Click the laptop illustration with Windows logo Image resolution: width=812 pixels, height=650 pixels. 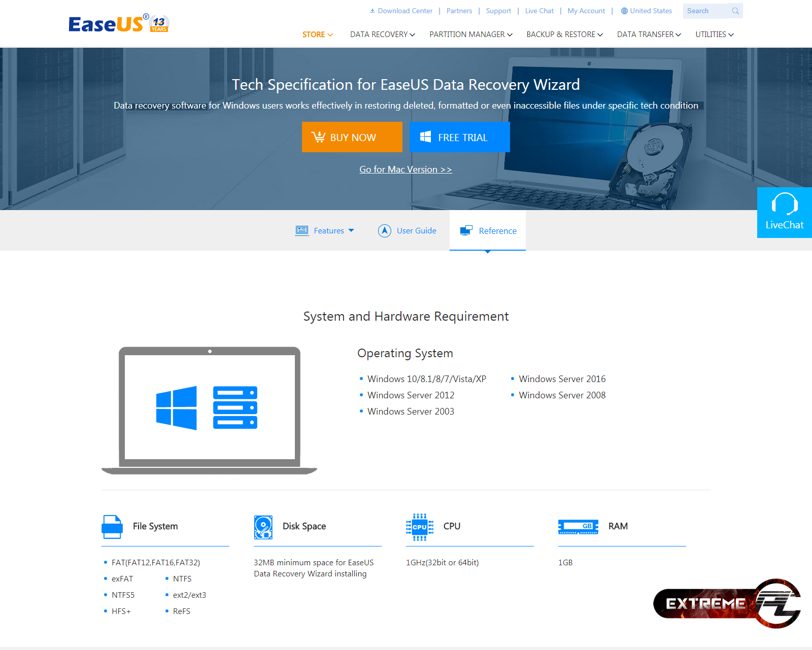click(x=210, y=410)
